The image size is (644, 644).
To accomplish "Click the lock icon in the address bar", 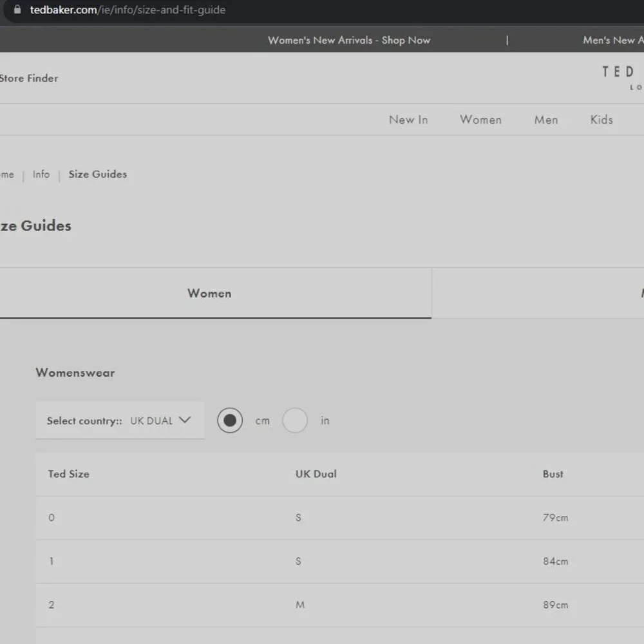I will point(17,10).
